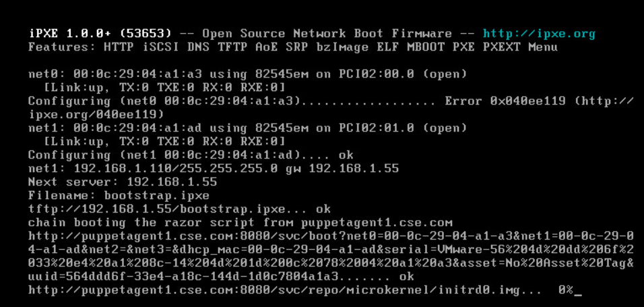Select the Features protocol list line
The width and height of the screenshot is (644, 307).
pyautogui.click(x=293, y=47)
